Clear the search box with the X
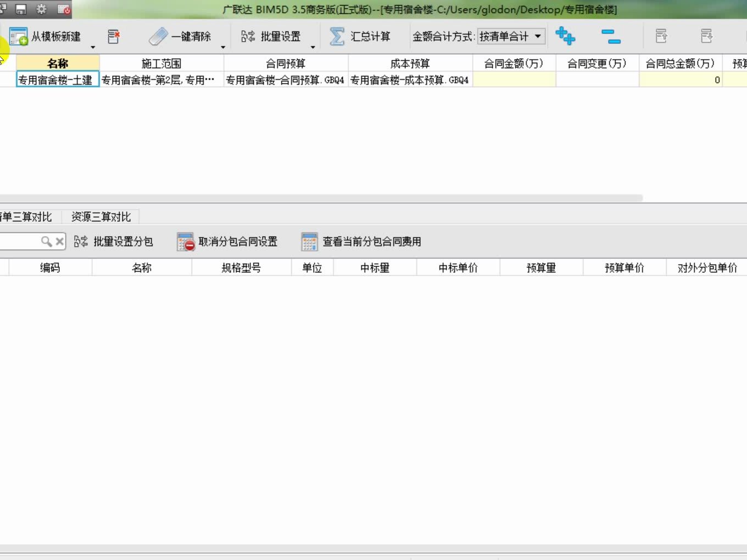The image size is (747, 560). click(60, 241)
